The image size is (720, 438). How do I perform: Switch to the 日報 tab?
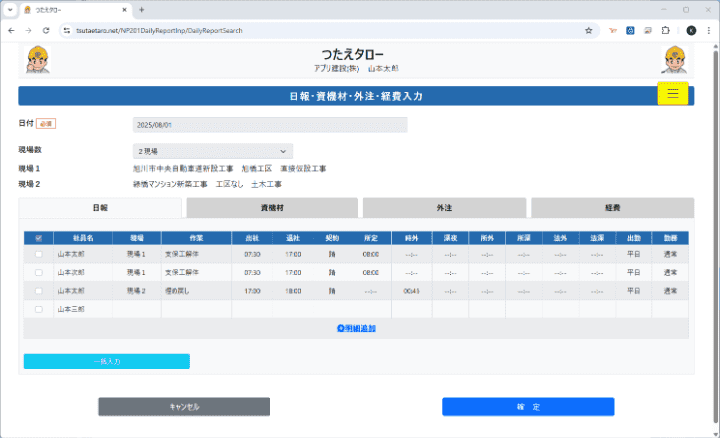click(100, 208)
